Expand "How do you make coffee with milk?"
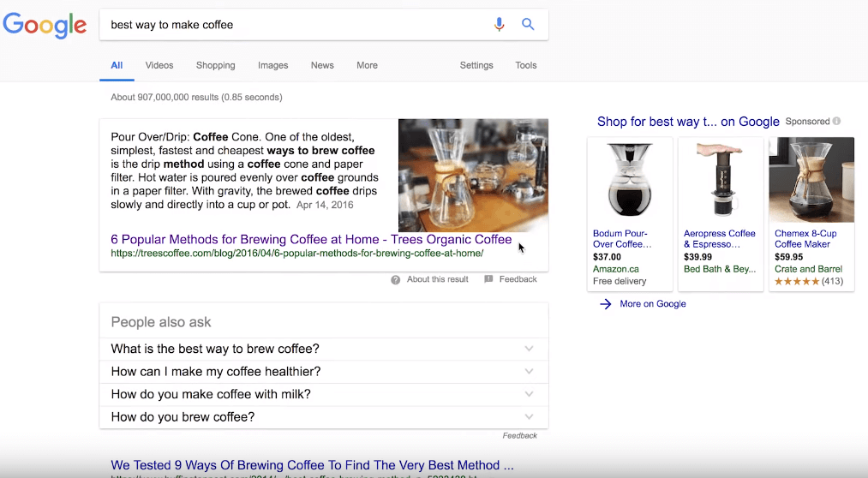 point(324,394)
